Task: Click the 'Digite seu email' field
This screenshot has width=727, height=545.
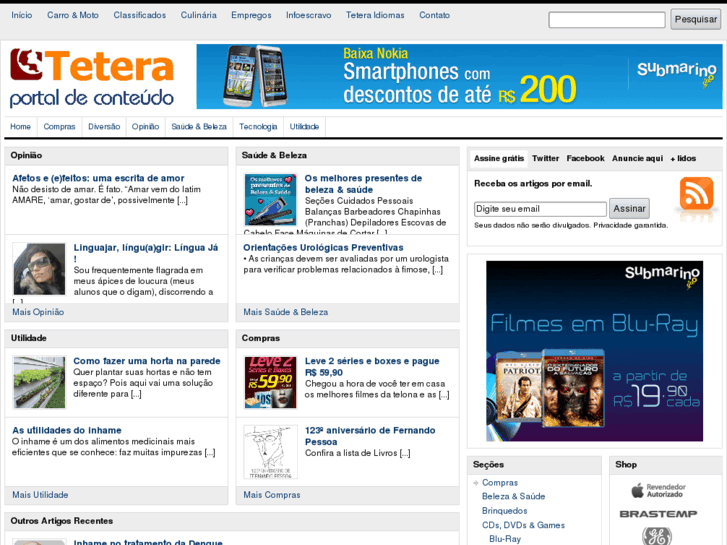Action: (540, 209)
